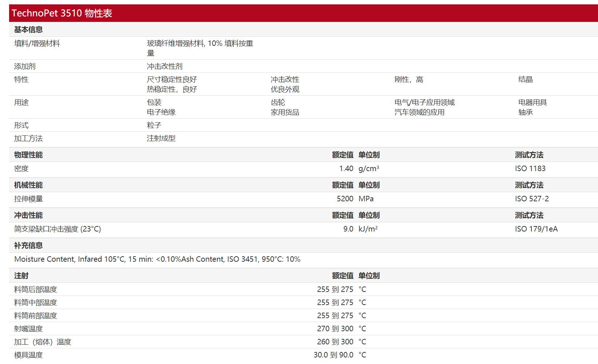
Task: Select the 基本信息 section header
Action: point(28,29)
